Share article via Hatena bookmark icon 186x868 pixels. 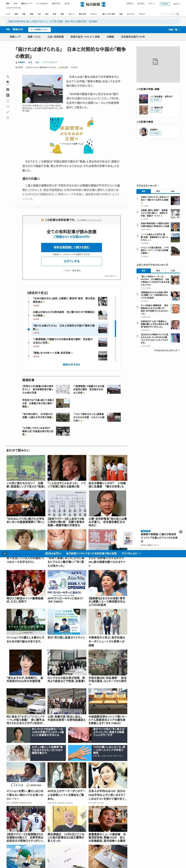click(8, 95)
